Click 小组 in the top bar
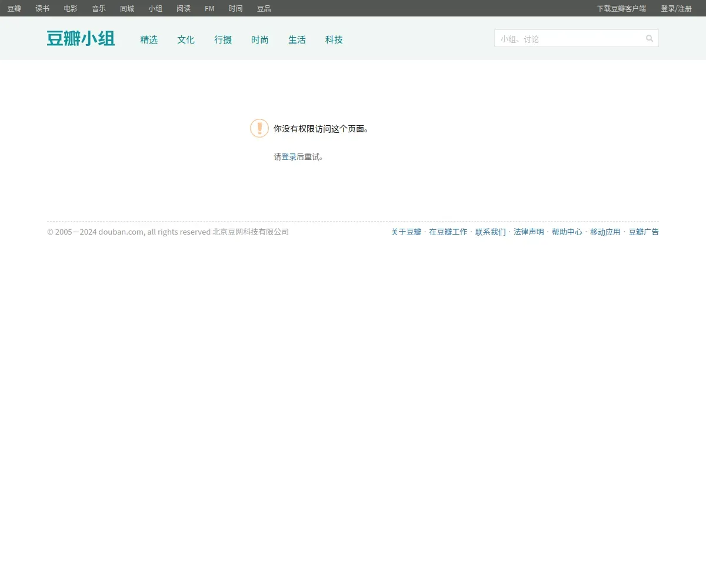The image size is (706, 588). tap(155, 8)
